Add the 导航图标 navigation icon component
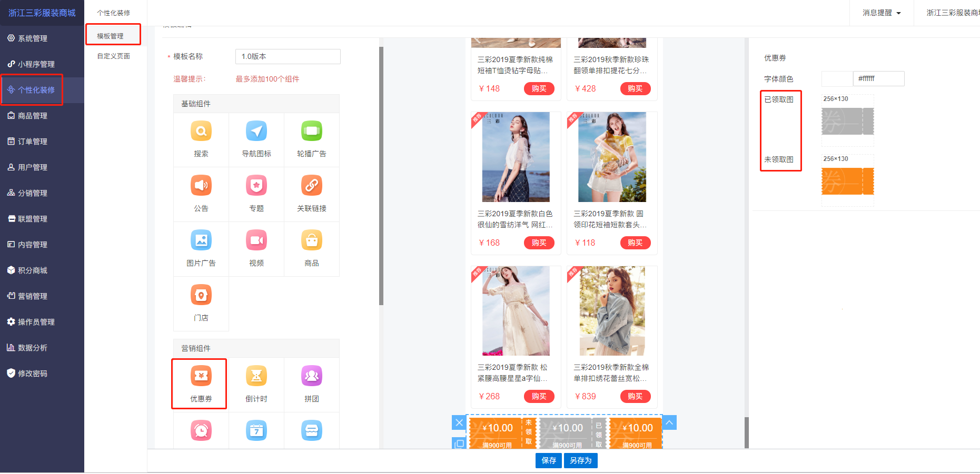Viewport: 980px width, 474px height. [x=256, y=140]
